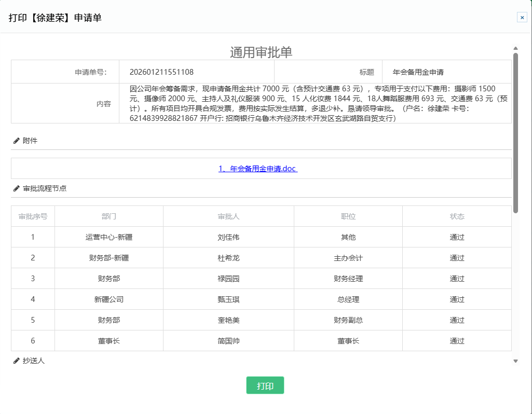Select the application number 202601211551108

point(161,72)
